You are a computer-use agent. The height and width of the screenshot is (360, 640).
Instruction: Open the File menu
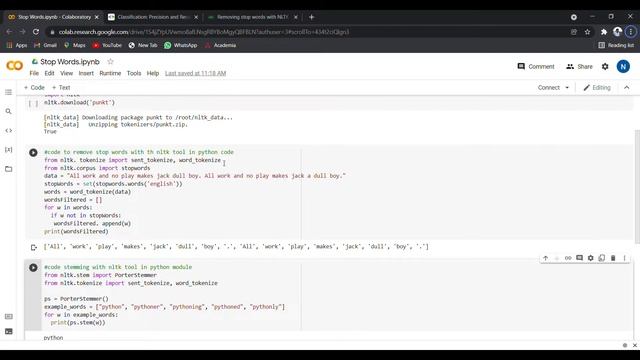pos(34,73)
